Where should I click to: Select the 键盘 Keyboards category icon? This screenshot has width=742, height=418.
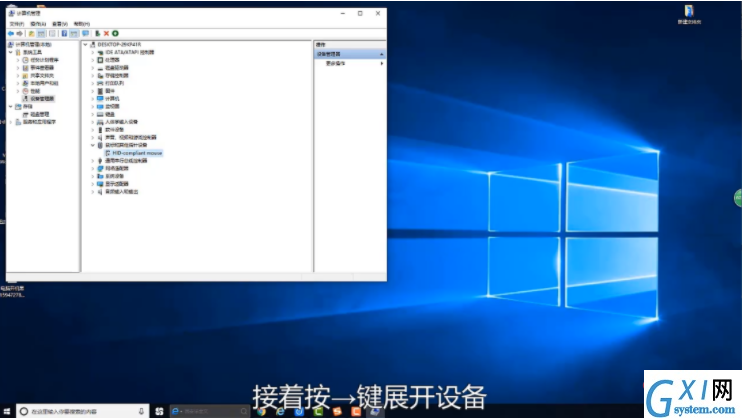pyautogui.click(x=100, y=114)
